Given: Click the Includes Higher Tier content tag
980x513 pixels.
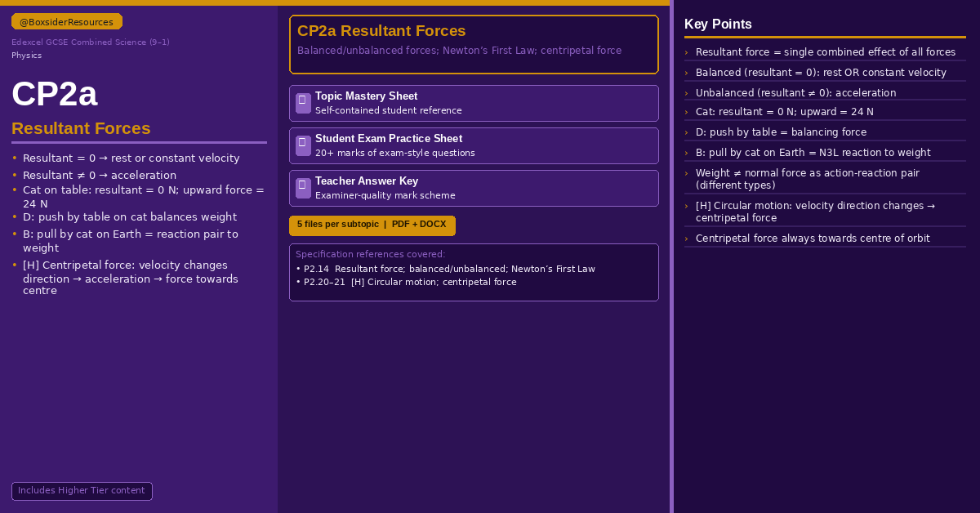Looking at the screenshot, I should [x=82, y=491].
